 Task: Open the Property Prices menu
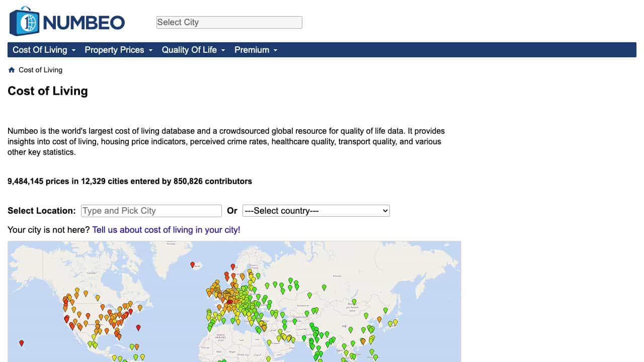[119, 50]
